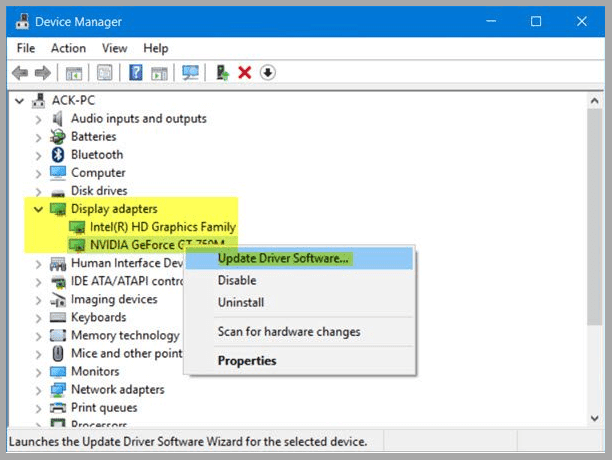Image resolution: width=612 pixels, height=460 pixels.
Task: Expand the Monitors category
Action: point(38,372)
